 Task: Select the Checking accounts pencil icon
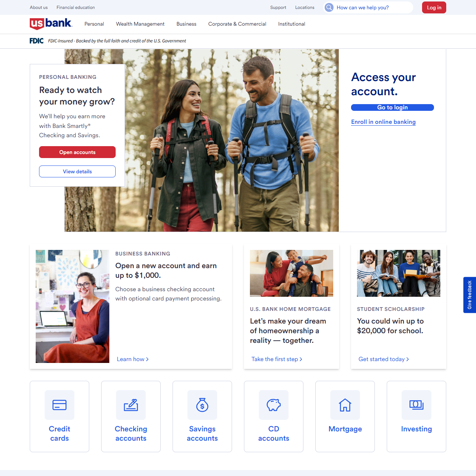point(131,405)
